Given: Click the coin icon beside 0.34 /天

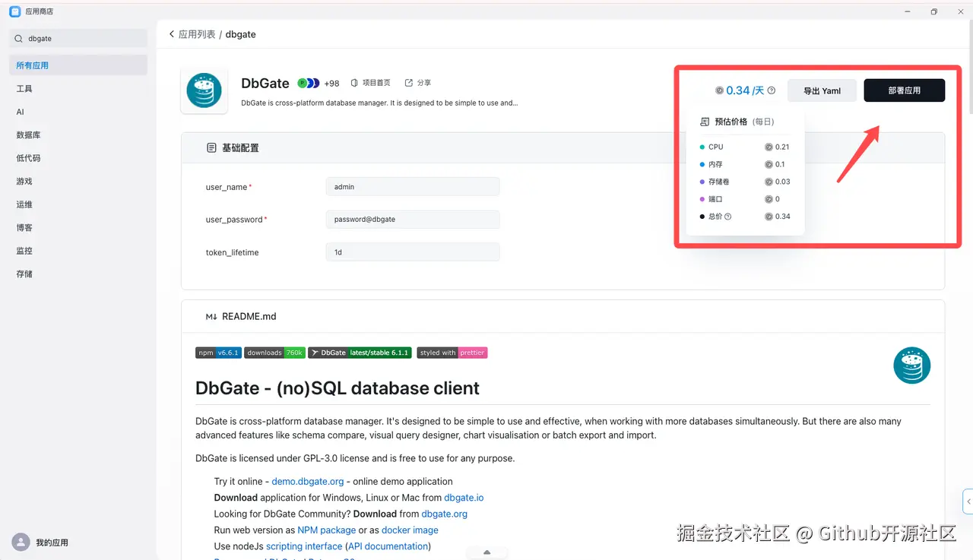Looking at the screenshot, I should pyautogui.click(x=720, y=90).
